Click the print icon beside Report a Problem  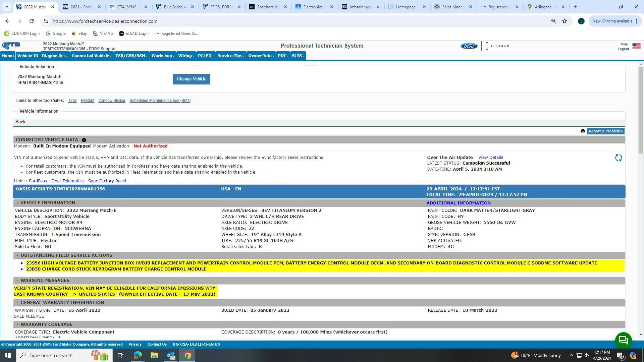(583, 131)
